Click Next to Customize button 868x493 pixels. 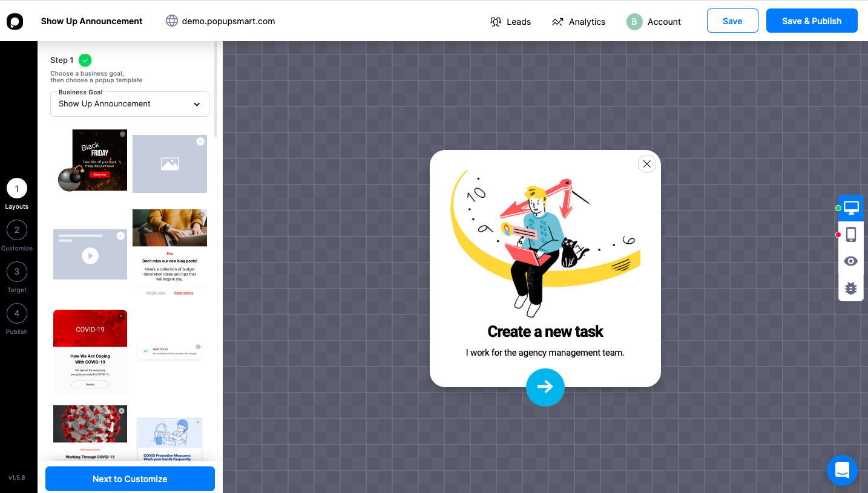pyautogui.click(x=130, y=478)
